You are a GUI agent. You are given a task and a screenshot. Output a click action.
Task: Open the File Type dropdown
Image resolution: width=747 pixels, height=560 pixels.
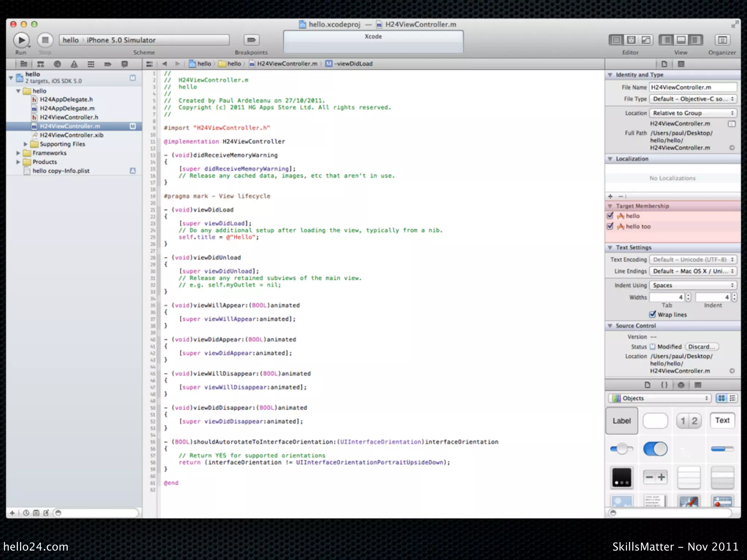pos(693,99)
